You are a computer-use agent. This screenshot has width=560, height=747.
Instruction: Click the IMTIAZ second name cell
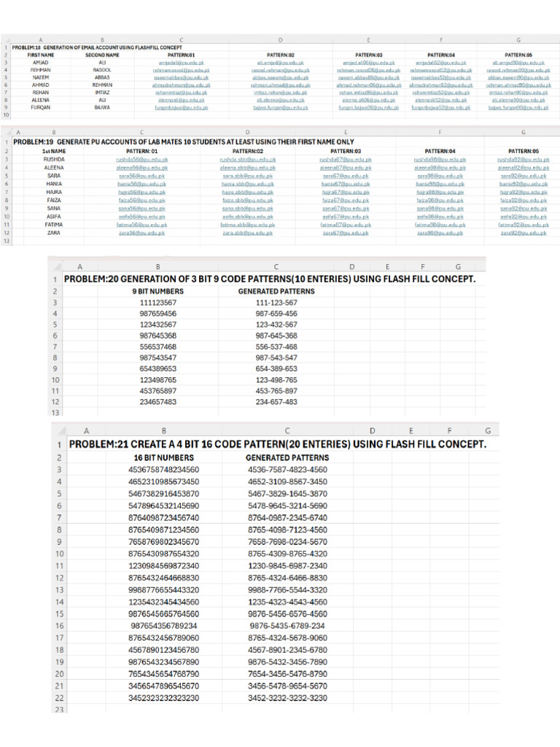point(102,93)
